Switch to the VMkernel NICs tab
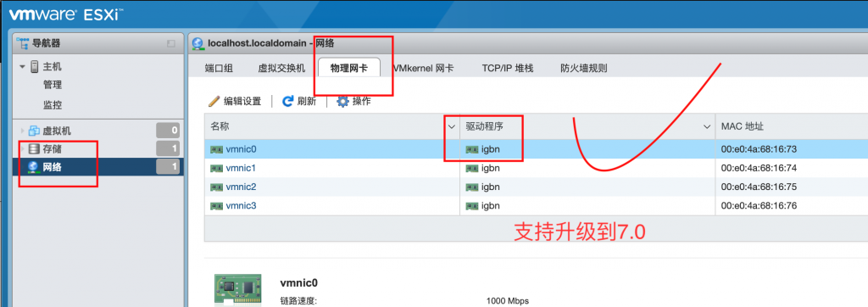 tap(424, 68)
